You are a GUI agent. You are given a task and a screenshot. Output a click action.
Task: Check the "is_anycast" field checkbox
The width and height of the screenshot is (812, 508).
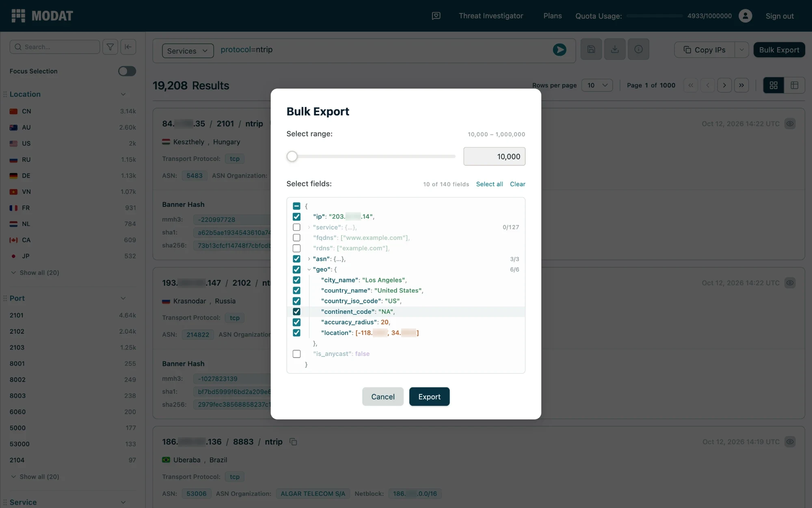[x=297, y=354]
